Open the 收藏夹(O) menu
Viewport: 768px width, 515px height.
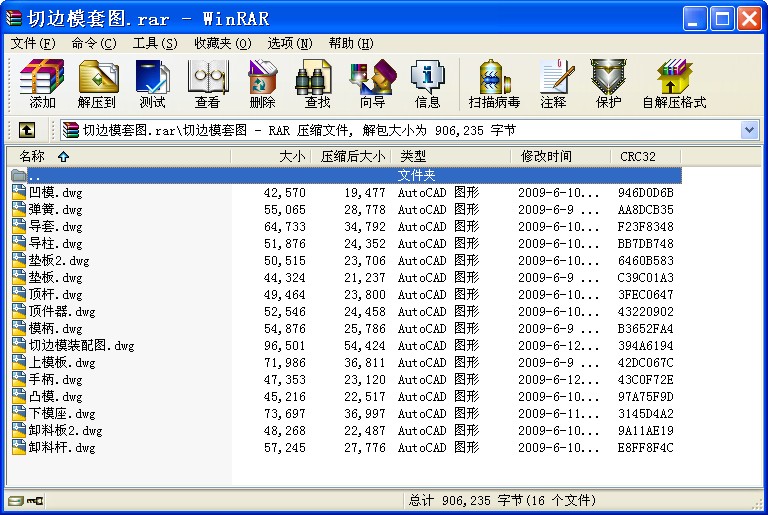pyautogui.click(x=223, y=44)
